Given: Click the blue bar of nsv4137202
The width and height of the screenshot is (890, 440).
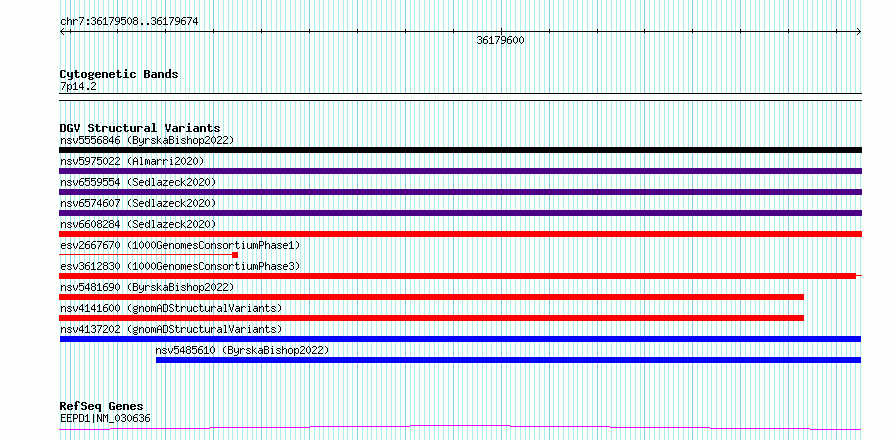Looking at the screenshot, I should tap(460, 339).
